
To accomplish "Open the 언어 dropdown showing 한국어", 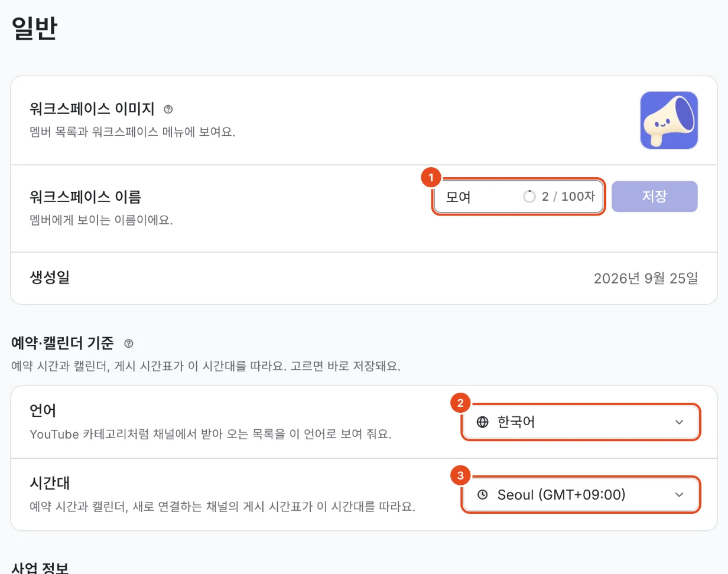I will 581,422.
